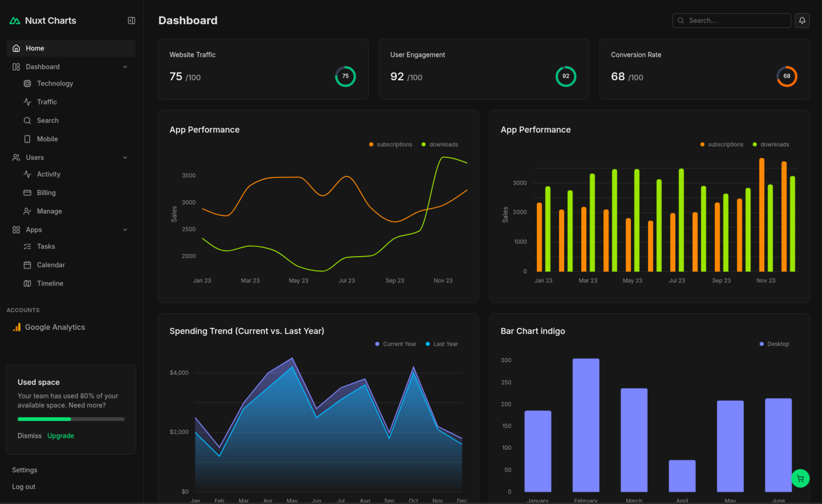822x504 pixels.
Task: Toggle subscriptions legend in line chart
Action: (x=391, y=144)
